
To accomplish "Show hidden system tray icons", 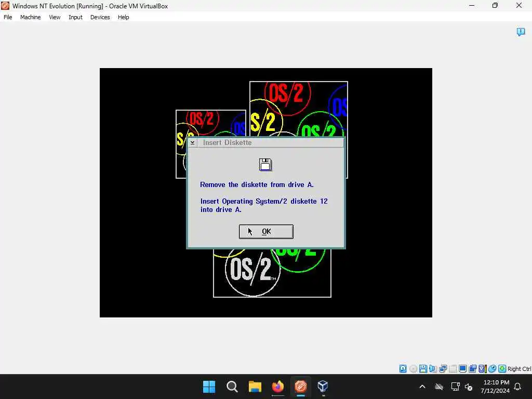I will coord(422,387).
